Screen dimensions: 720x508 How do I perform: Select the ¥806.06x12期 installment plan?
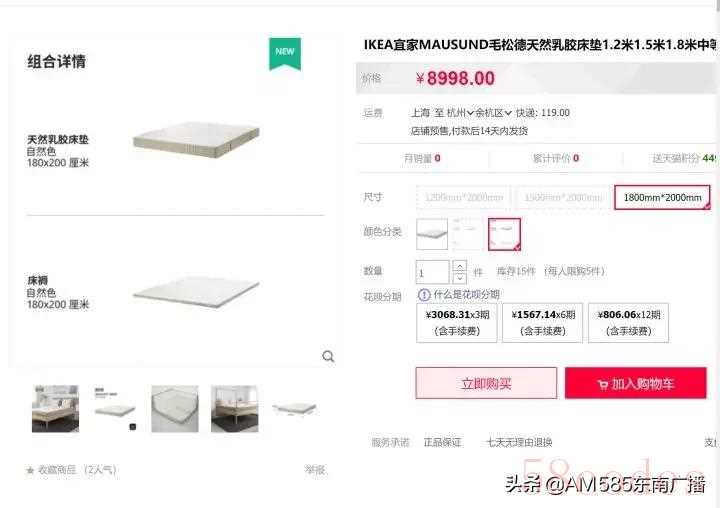(x=628, y=322)
